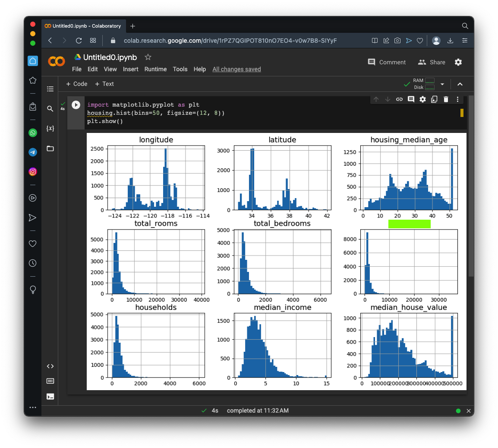This screenshot has height=448, width=498.
Task: Copy link to cell
Action: point(399,99)
